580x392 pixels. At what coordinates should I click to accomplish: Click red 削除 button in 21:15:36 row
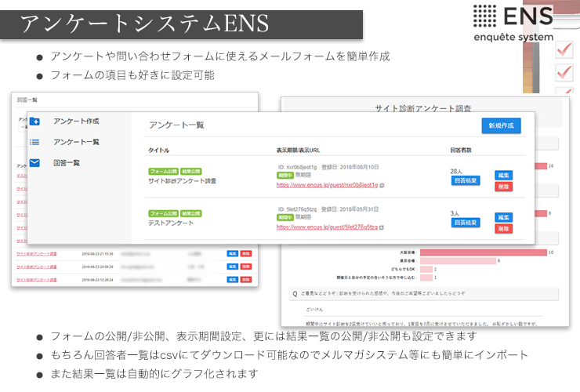point(246,253)
